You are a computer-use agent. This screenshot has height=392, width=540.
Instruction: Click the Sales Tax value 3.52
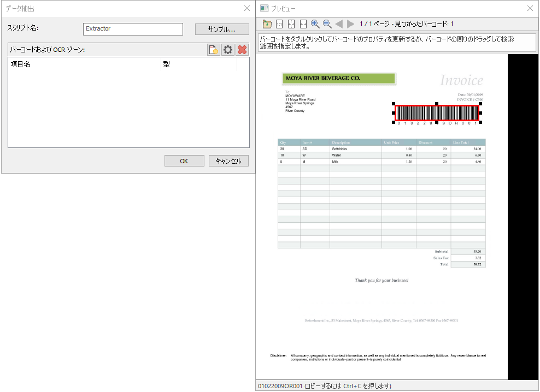click(x=478, y=258)
